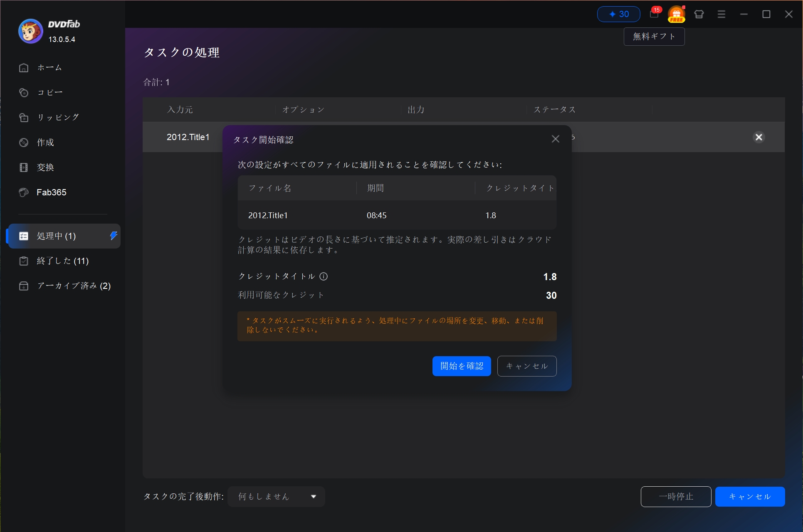Click the FREE gift icon in the title bar
Viewport: 803px width, 532px height.
point(676,14)
